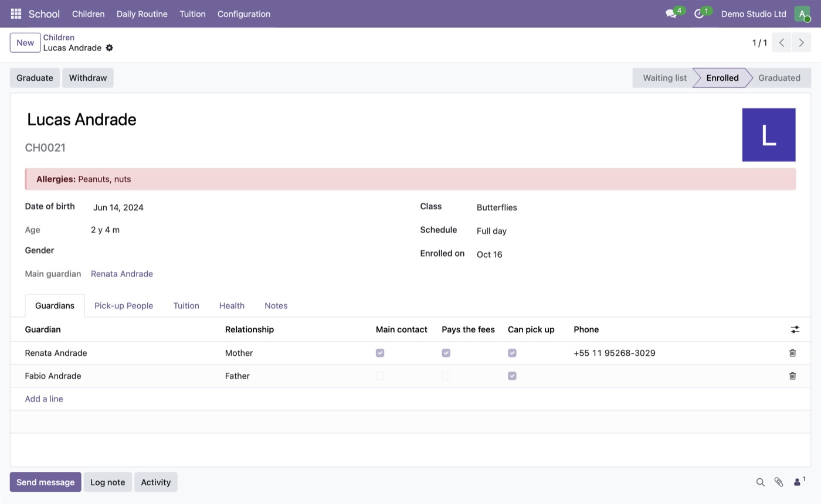Open the column options adjust icon
The image size is (821, 504).
coord(795,330)
